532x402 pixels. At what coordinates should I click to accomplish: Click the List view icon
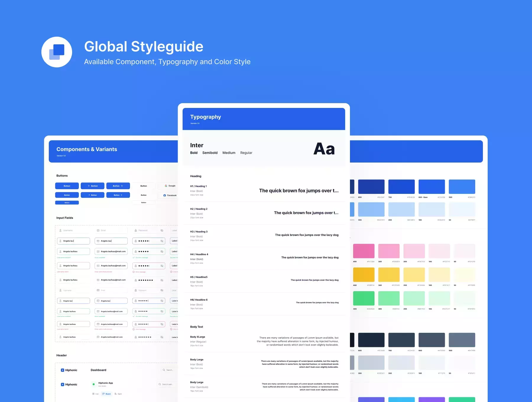(93, 394)
